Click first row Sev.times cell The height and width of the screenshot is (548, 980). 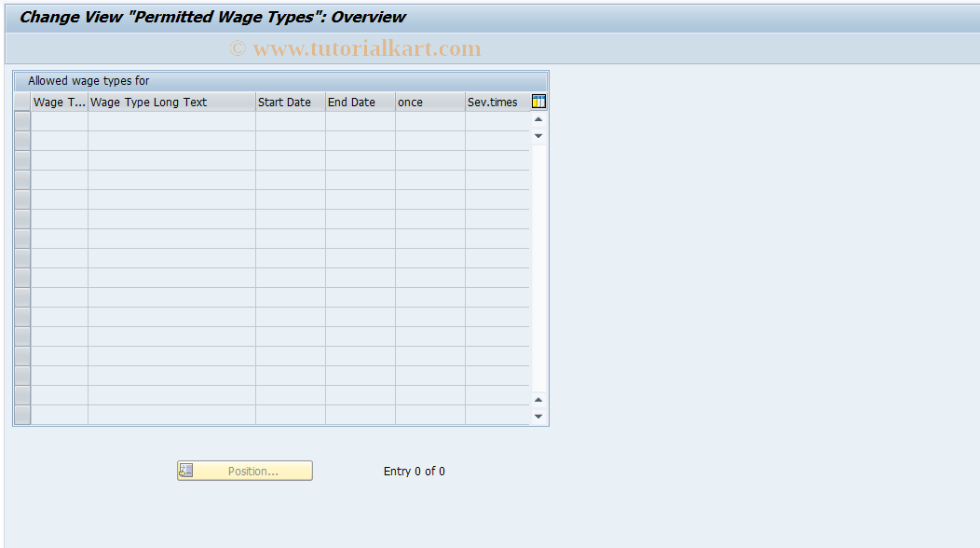[497, 121]
